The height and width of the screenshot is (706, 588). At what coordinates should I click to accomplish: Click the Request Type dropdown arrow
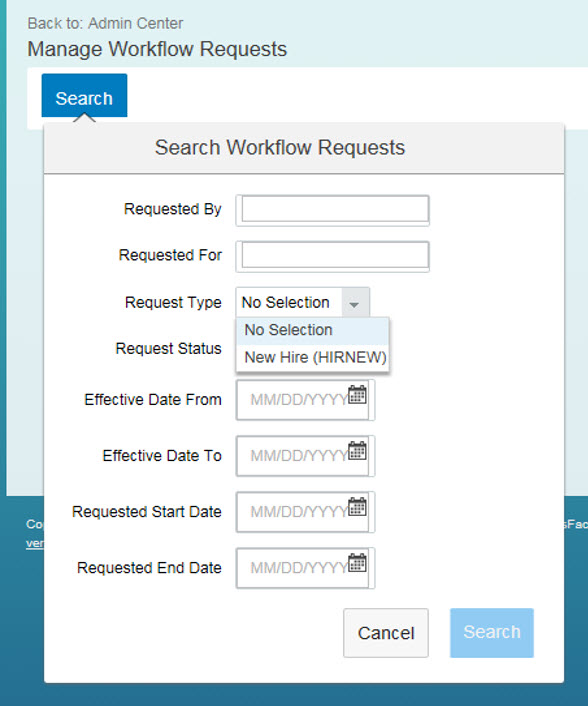(x=355, y=303)
